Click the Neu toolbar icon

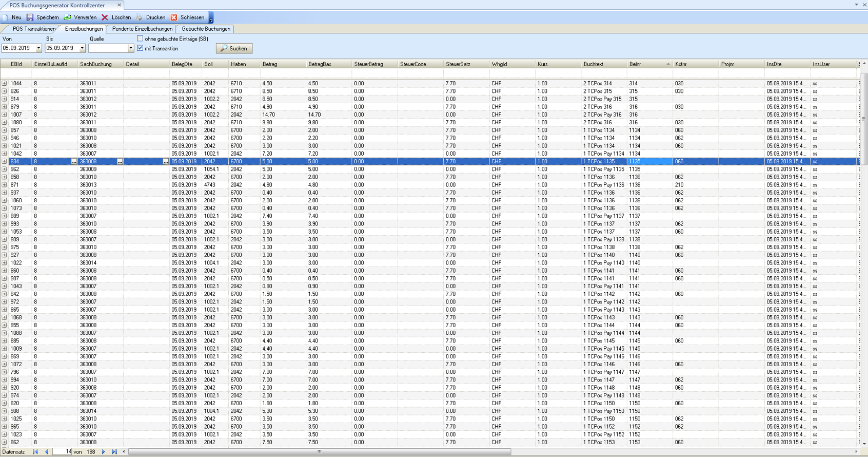coord(6,17)
